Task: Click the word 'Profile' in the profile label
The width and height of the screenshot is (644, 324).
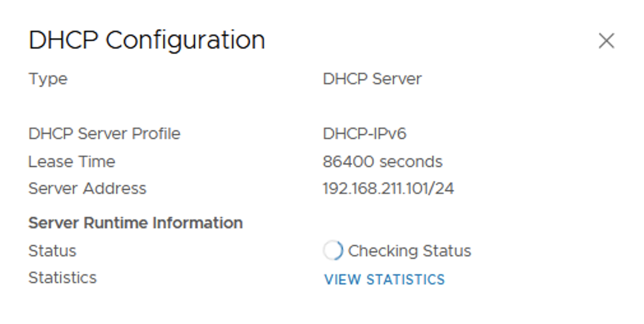Action: tap(156, 134)
